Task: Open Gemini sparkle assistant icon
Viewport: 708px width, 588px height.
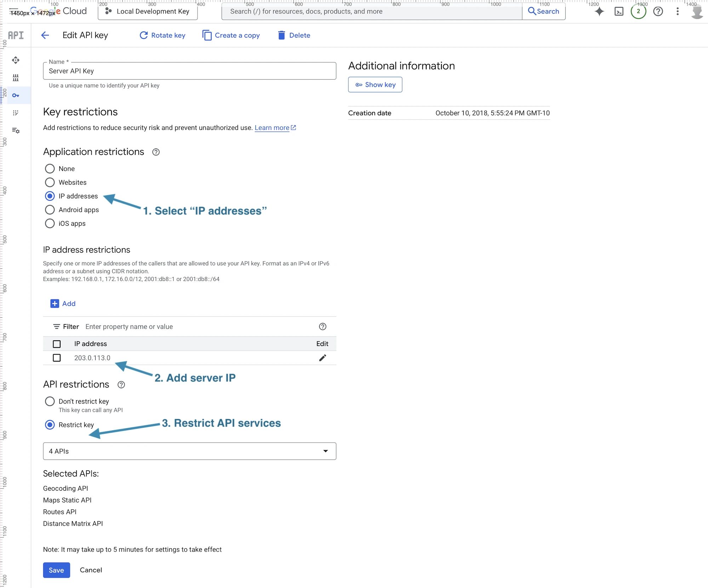Action: (599, 11)
